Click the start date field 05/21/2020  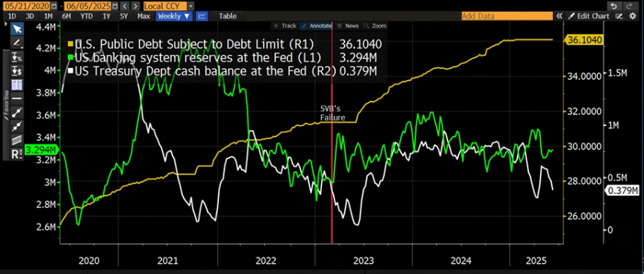tap(26, 6)
